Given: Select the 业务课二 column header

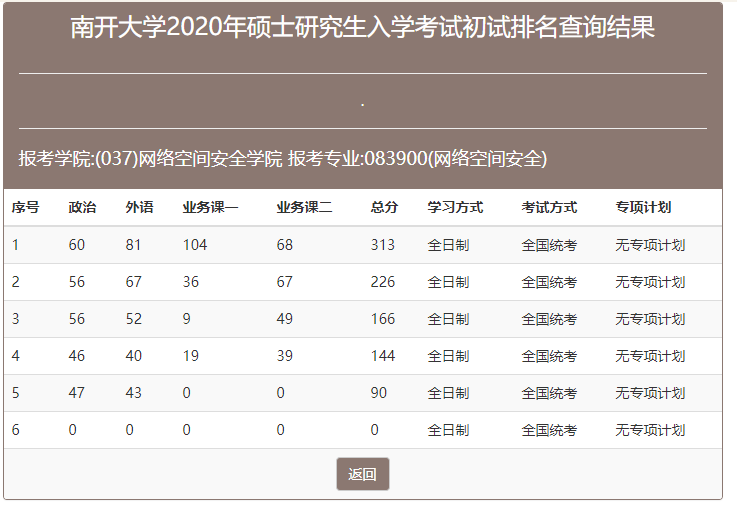Looking at the screenshot, I should [x=304, y=207].
